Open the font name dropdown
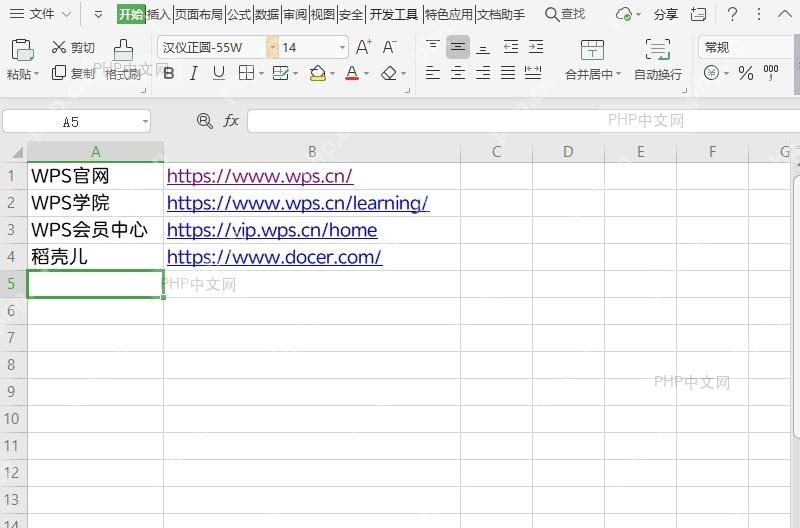The image size is (800, 528). pyautogui.click(x=272, y=47)
